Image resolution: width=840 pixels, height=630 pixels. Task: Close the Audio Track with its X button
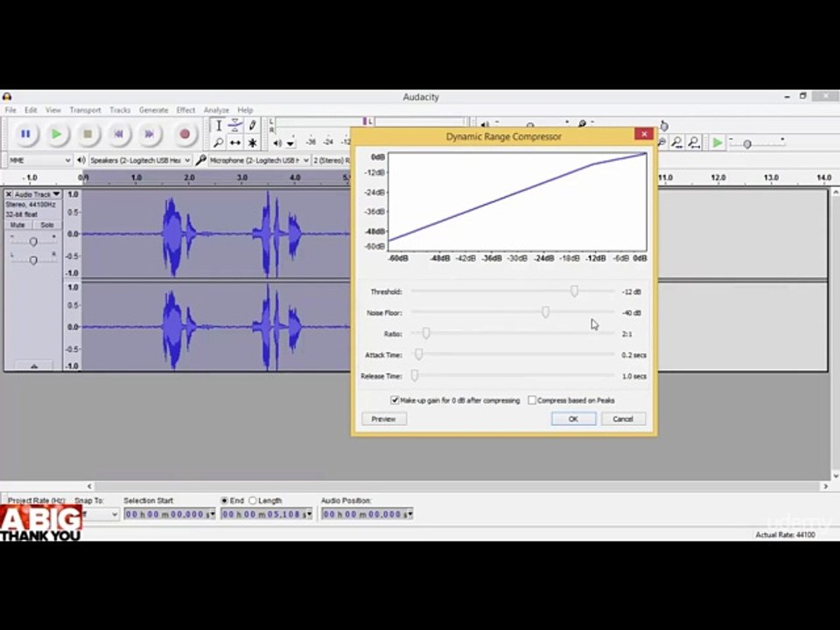point(9,194)
